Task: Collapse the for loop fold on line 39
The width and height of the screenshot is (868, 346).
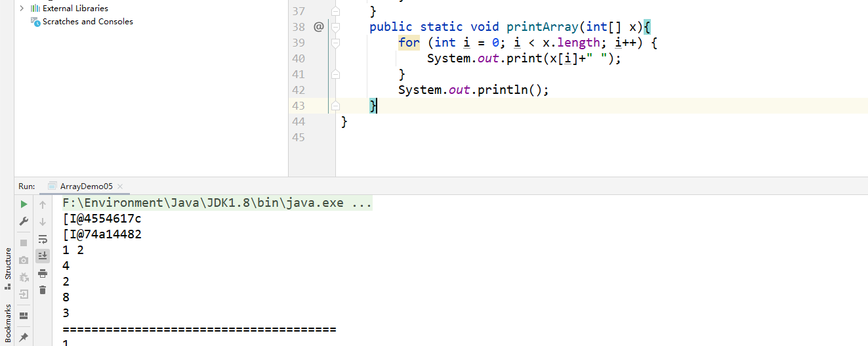Action: (335, 43)
